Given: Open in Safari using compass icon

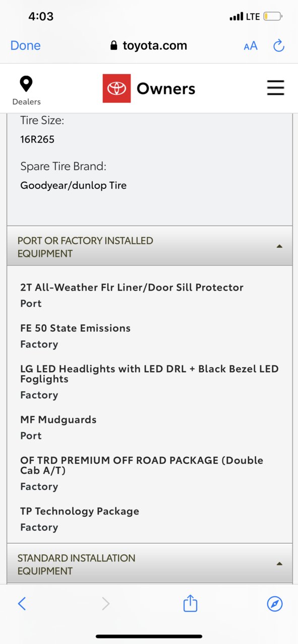Looking at the screenshot, I should point(275,604).
